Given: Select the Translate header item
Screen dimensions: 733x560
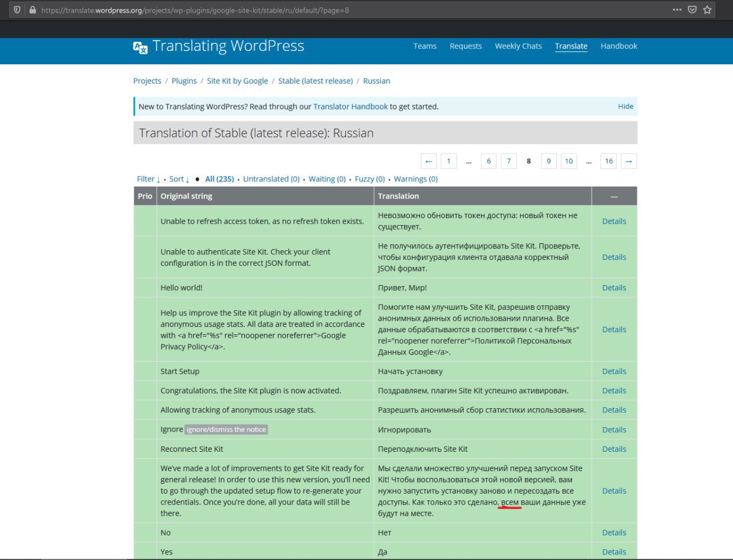Looking at the screenshot, I should 571,46.
